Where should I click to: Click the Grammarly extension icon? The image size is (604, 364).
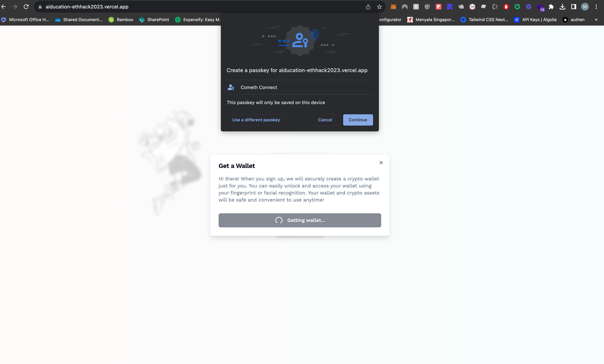coord(517,7)
